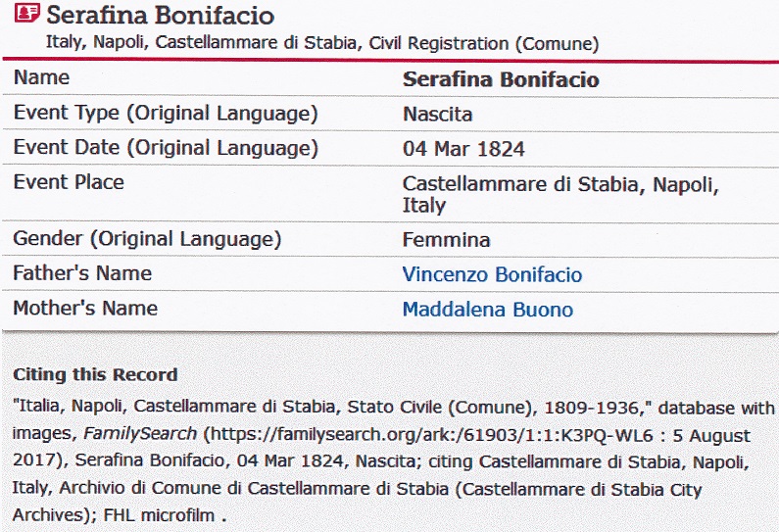
Task: Click the Nascita event type value
Action: pos(437,115)
